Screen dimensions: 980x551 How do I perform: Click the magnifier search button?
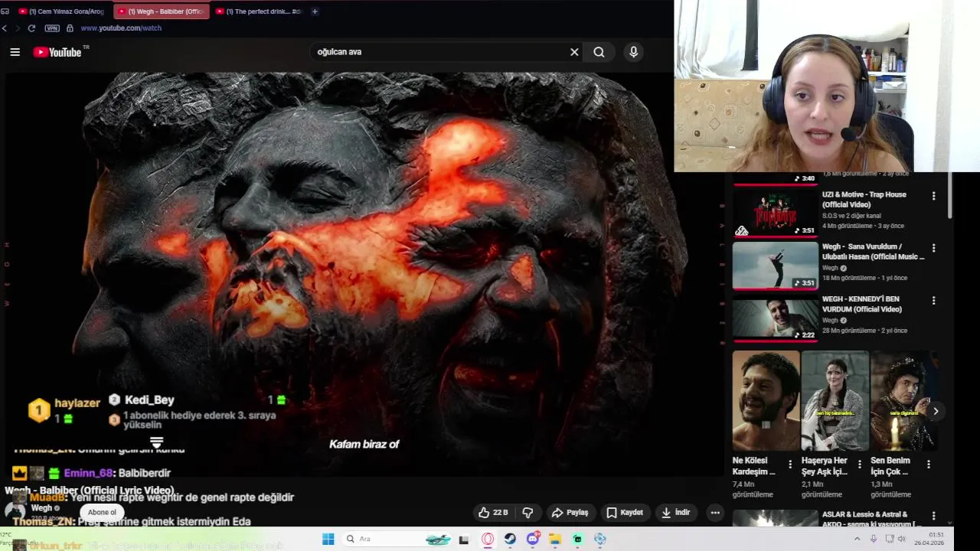[599, 52]
